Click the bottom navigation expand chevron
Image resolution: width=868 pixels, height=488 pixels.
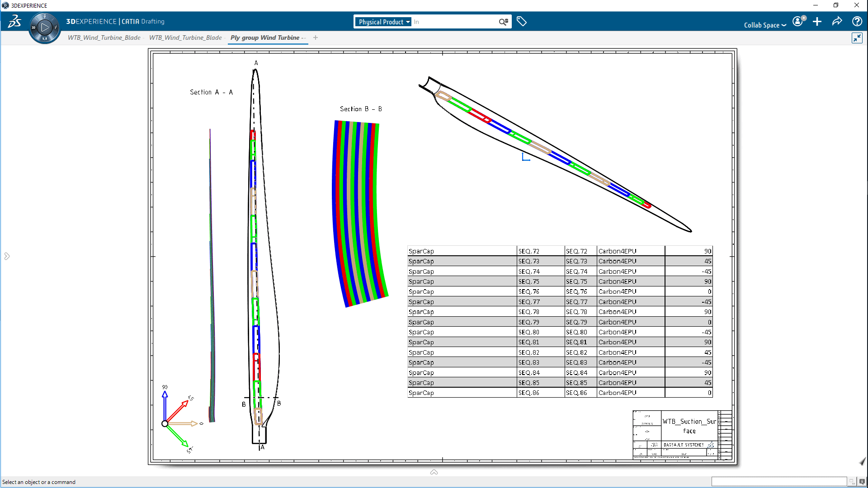[434, 471]
